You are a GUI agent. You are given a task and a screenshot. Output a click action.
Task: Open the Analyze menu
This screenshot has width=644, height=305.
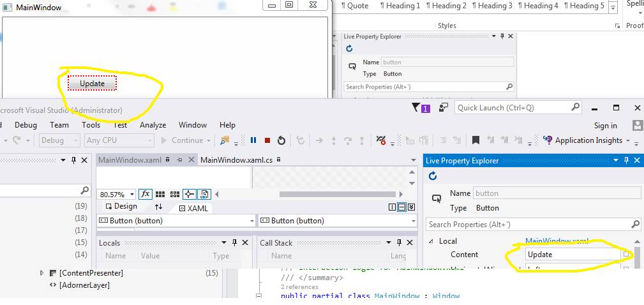153,125
